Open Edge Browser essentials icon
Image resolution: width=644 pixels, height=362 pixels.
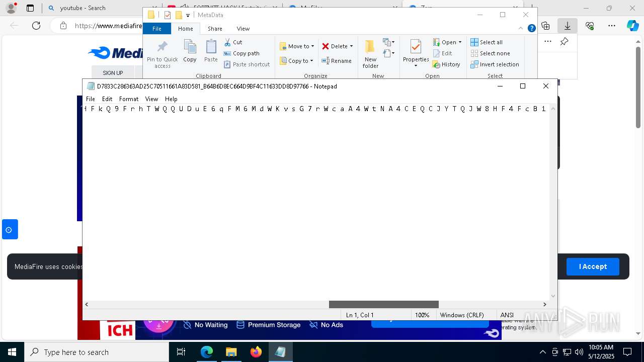pos(590,26)
